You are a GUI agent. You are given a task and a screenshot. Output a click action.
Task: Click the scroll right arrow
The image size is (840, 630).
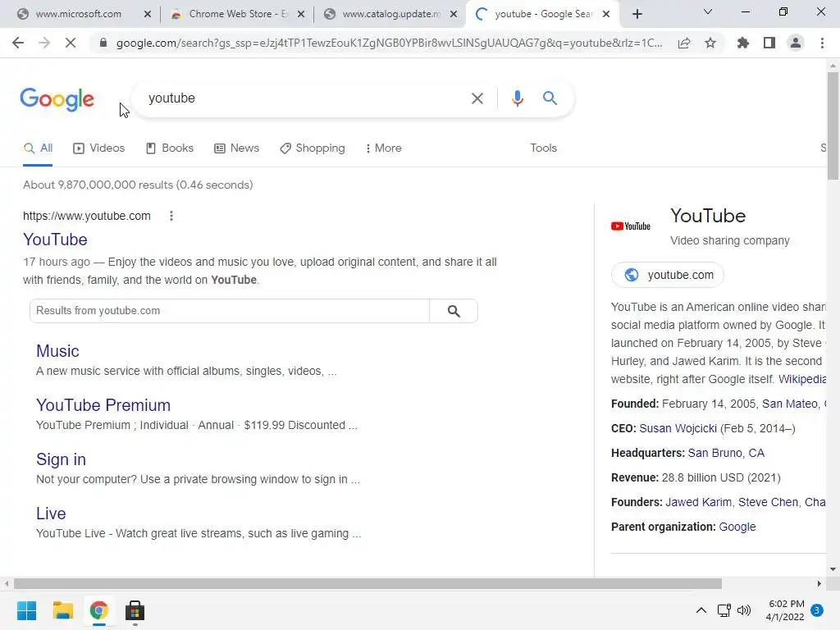819,583
